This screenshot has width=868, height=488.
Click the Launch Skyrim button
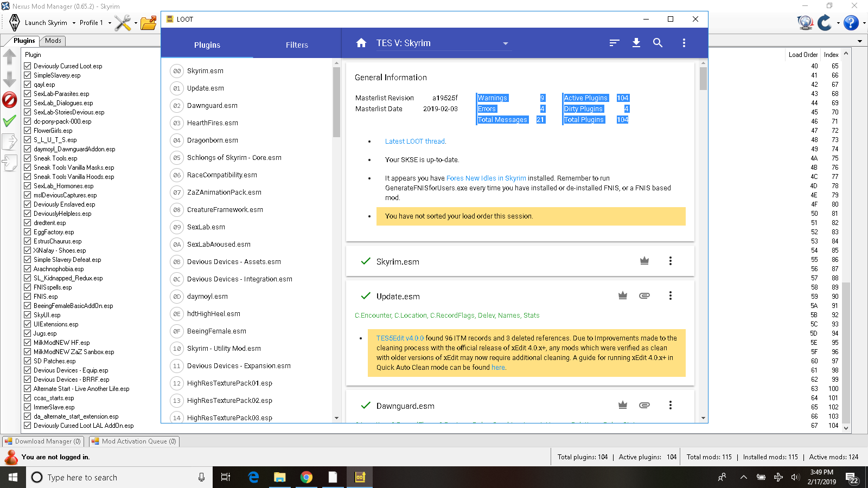[39, 23]
